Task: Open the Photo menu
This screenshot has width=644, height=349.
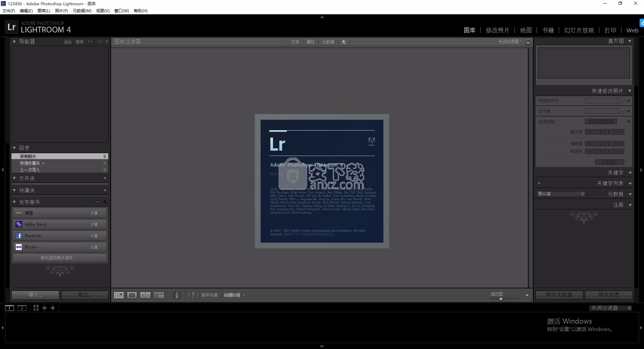Action: point(61,11)
